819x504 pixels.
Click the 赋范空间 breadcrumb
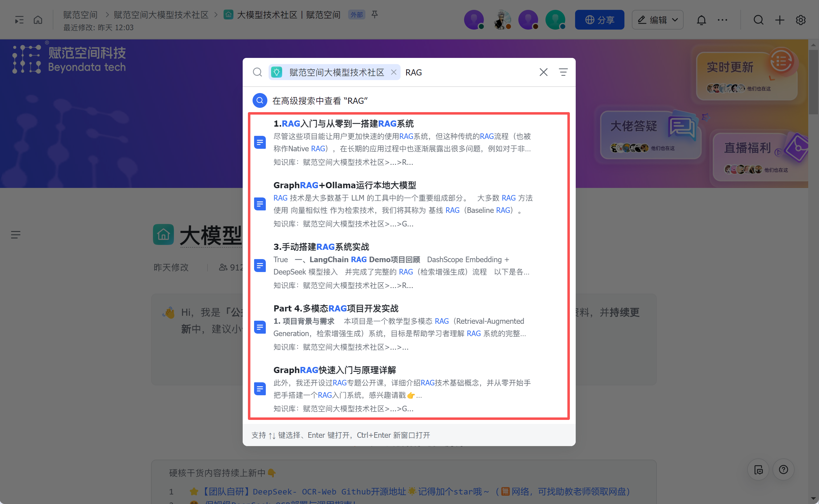pos(80,15)
